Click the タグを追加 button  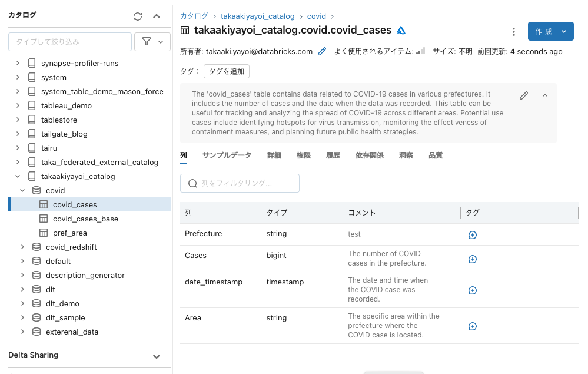(225, 71)
